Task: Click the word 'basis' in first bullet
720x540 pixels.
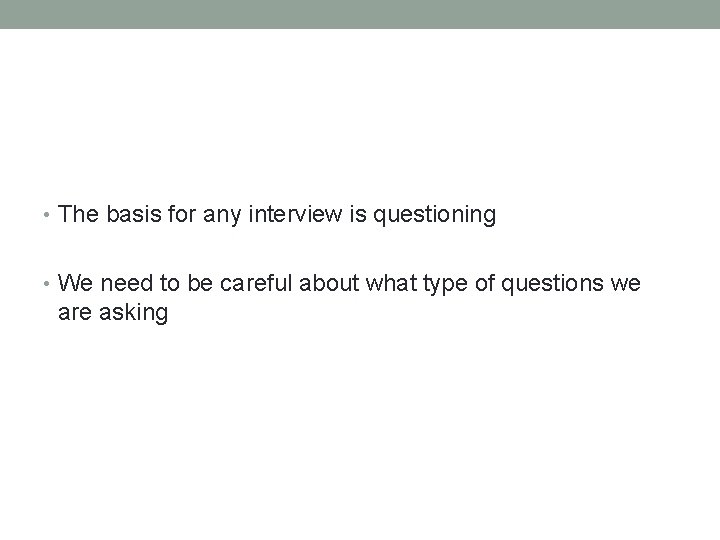Action: click(134, 214)
